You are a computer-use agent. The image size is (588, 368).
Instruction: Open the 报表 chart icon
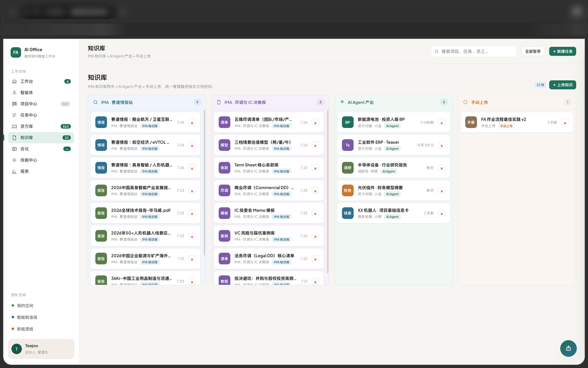tap(14, 171)
